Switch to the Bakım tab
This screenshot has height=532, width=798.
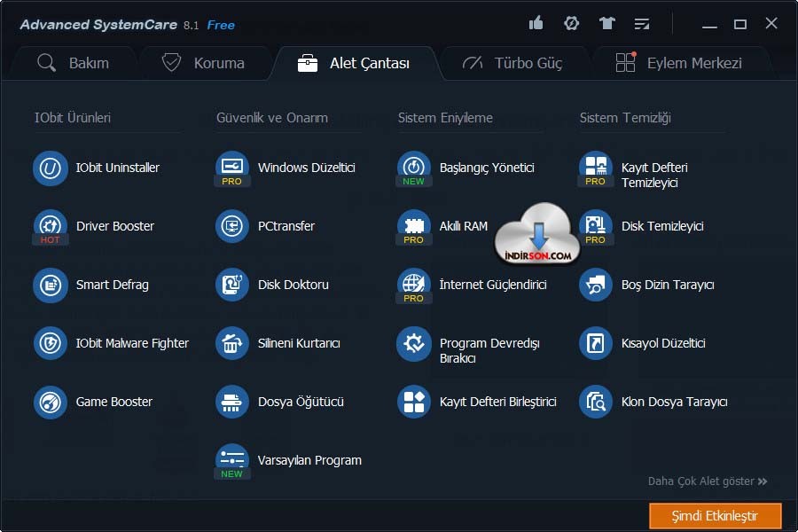tap(74, 63)
